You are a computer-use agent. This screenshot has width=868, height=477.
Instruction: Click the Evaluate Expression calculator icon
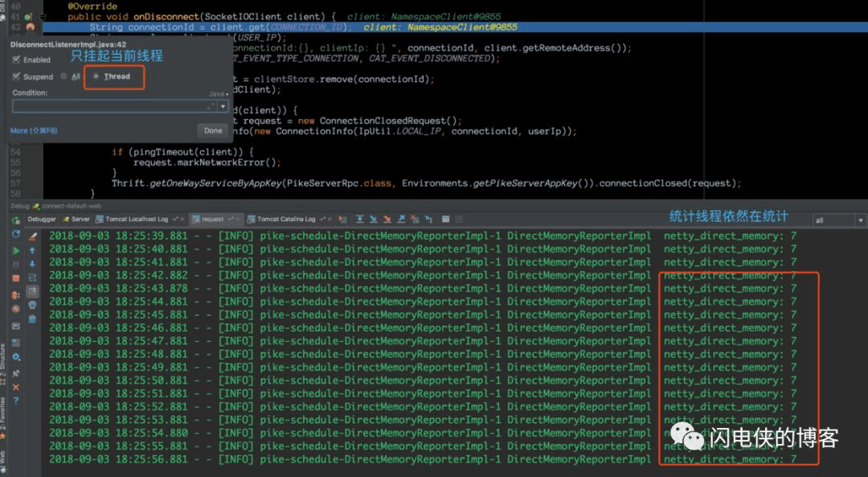445,220
